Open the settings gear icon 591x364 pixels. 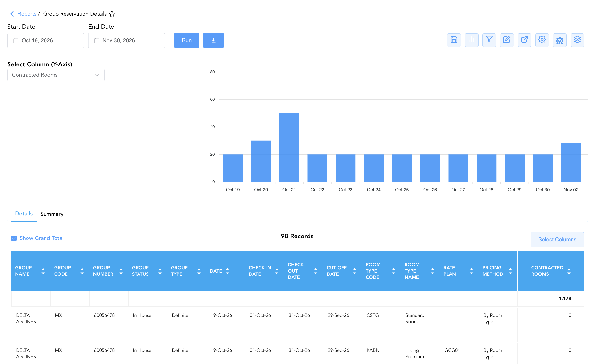pos(542,40)
